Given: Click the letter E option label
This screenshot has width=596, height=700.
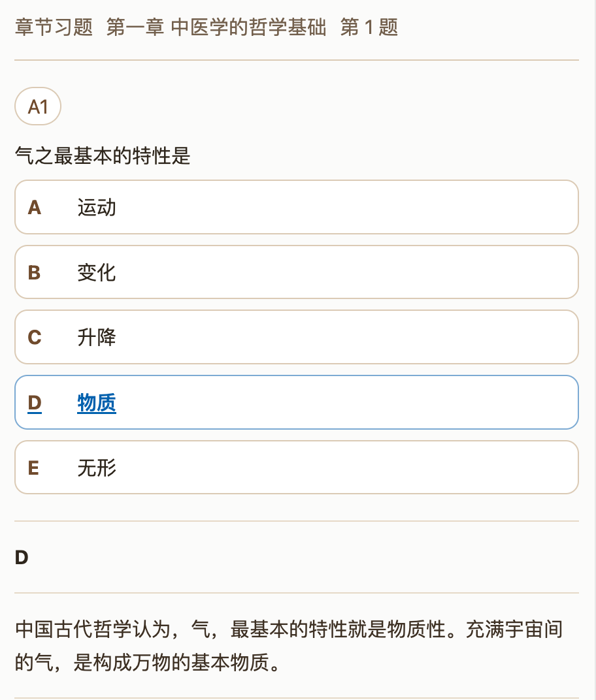Looking at the screenshot, I should pos(33,468).
